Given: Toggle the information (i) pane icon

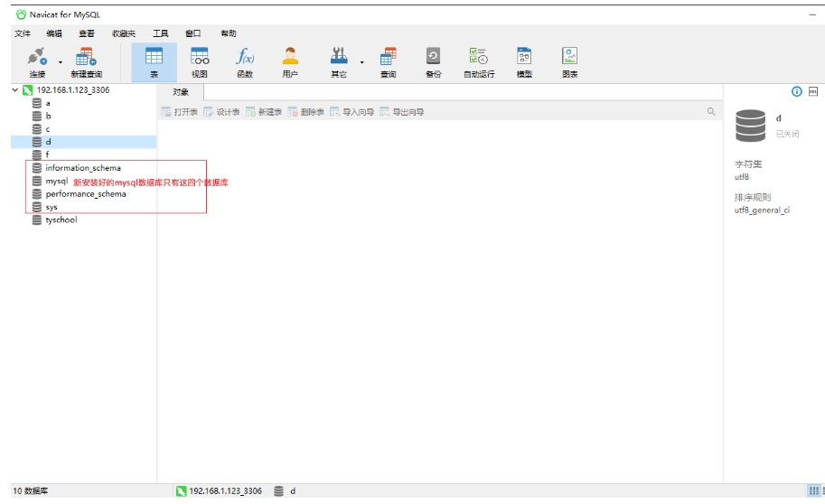Looking at the screenshot, I should click(x=797, y=91).
